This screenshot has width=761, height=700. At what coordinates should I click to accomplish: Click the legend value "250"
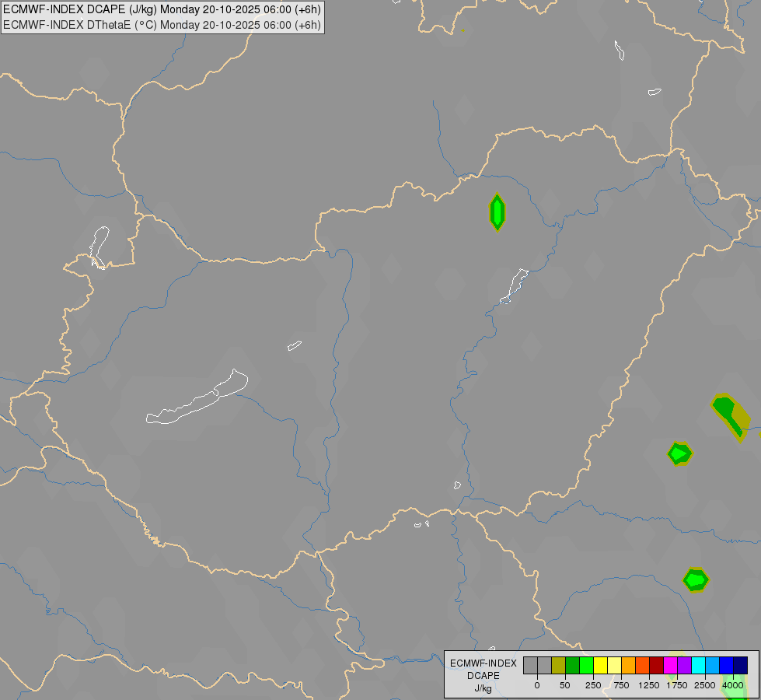click(x=593, y=685)
